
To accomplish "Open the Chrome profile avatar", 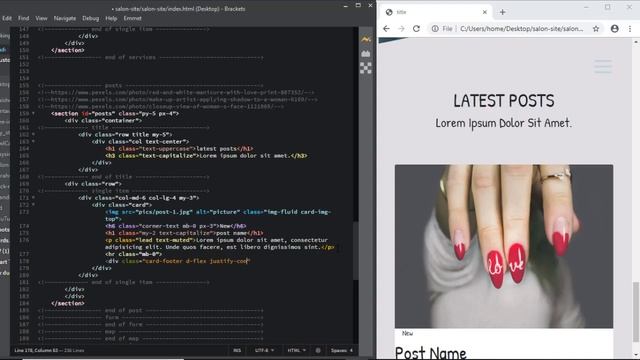I will [615, 29].
